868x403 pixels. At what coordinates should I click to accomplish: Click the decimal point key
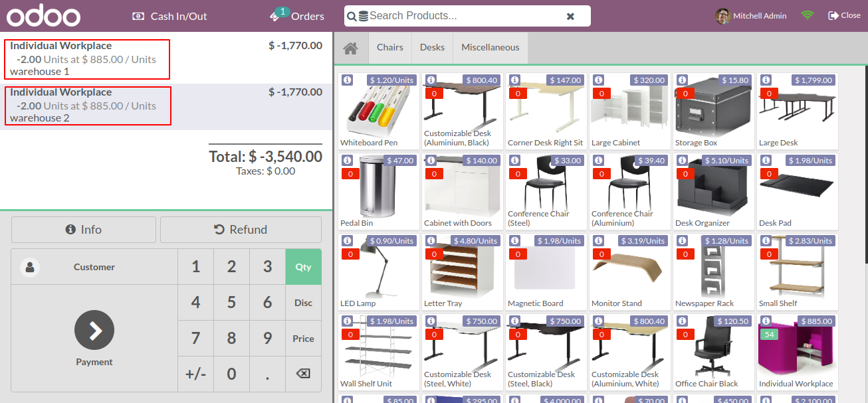coord(267,374)
